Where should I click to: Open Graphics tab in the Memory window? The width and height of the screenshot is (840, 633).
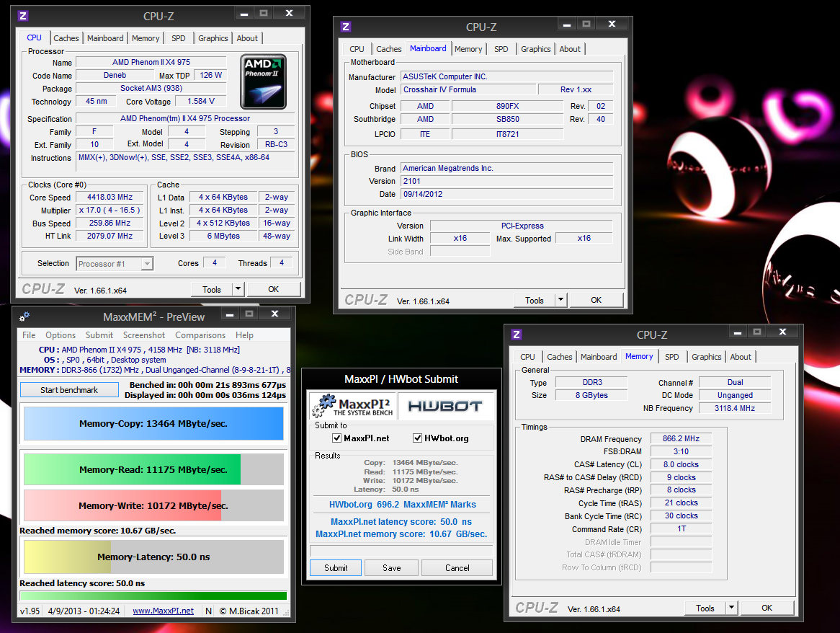tap(706, 357)
